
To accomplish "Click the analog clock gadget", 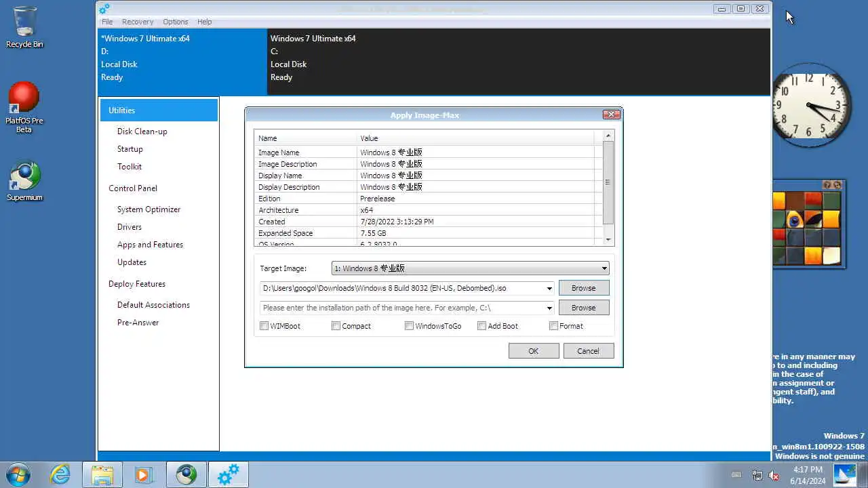I will (811, 105).
